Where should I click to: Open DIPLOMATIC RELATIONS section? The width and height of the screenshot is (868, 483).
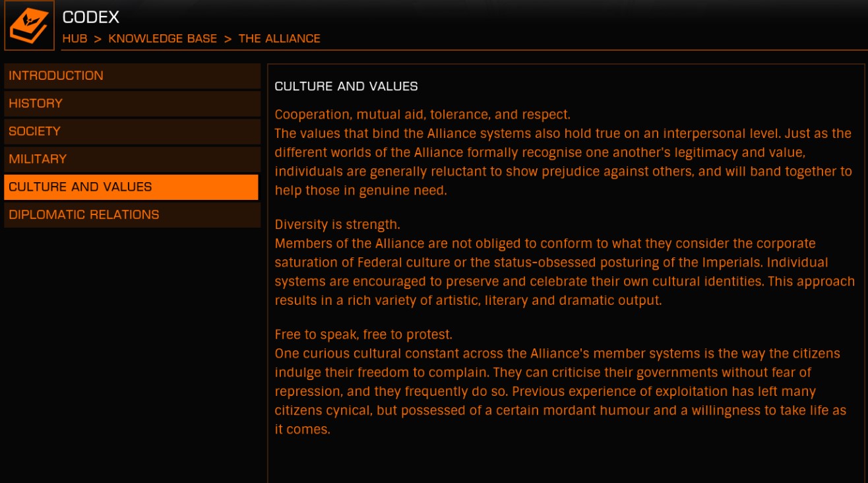(x=132, y=214)
